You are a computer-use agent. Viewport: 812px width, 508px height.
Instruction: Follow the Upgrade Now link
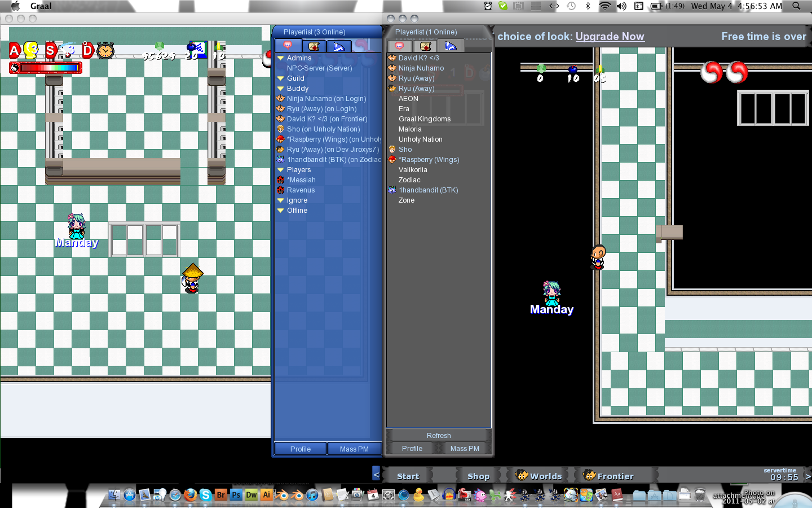coord(610,37)
